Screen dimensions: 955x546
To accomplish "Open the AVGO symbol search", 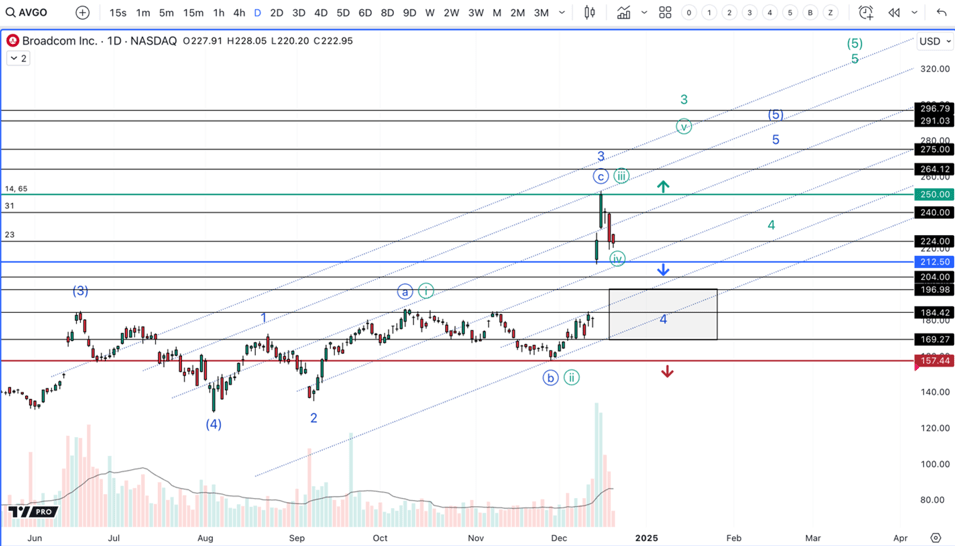I will point(33,13).
